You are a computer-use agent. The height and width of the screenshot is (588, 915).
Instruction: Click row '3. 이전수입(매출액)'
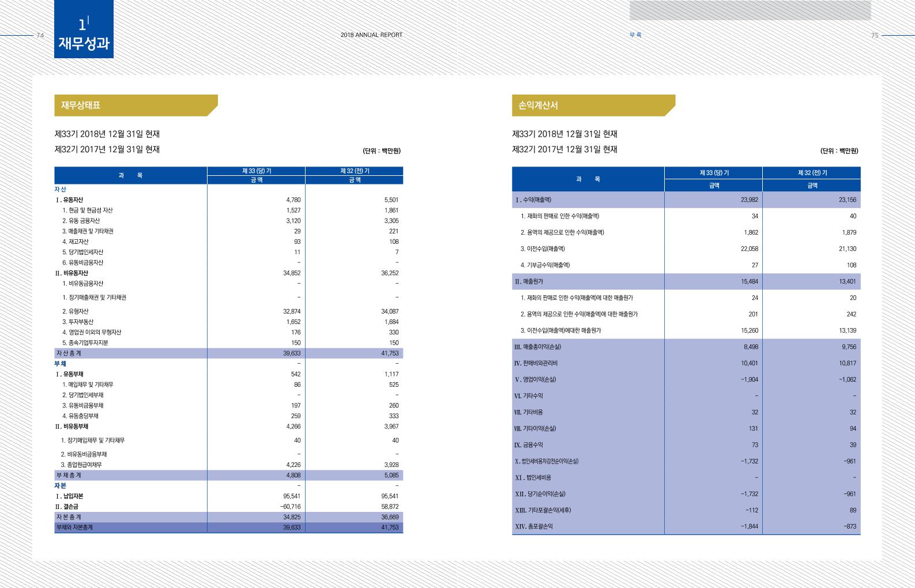click(686, 249)
